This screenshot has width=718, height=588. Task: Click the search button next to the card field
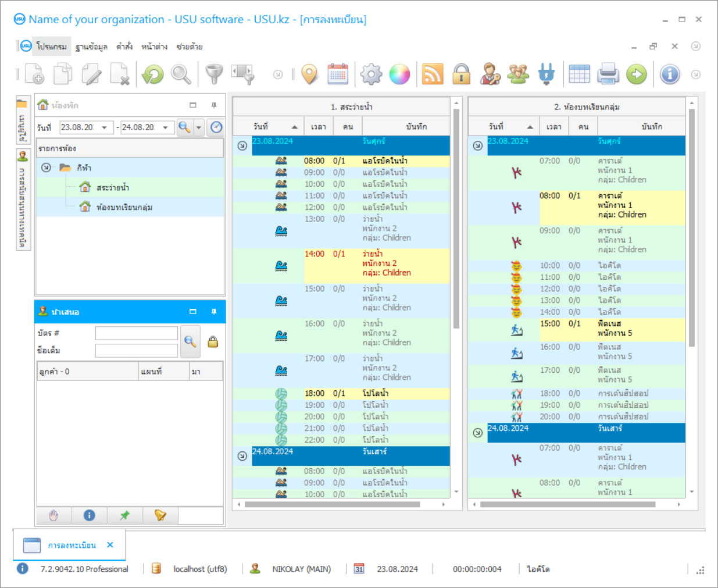coord(190,341)
